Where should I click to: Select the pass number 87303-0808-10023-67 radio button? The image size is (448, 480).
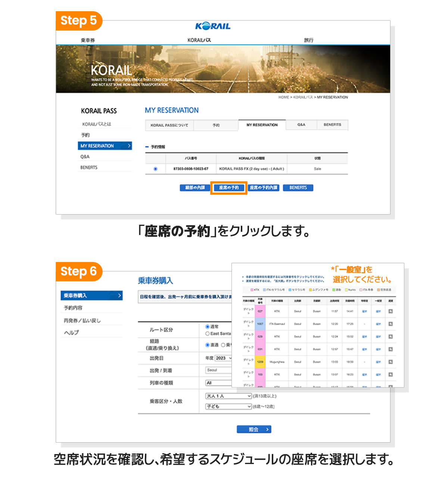coord(155,169)
